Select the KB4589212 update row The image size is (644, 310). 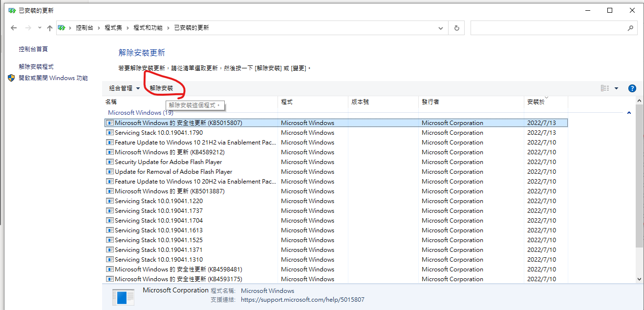336,152
